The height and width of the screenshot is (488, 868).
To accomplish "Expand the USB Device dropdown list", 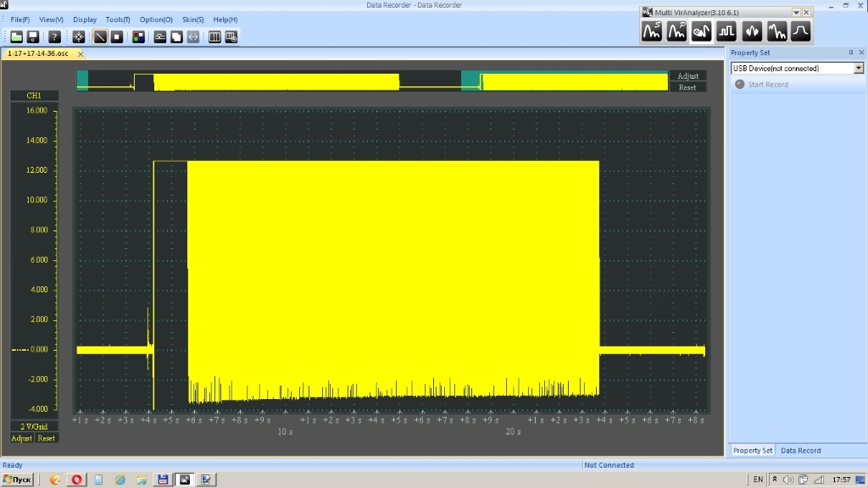I will click(859, 69).
